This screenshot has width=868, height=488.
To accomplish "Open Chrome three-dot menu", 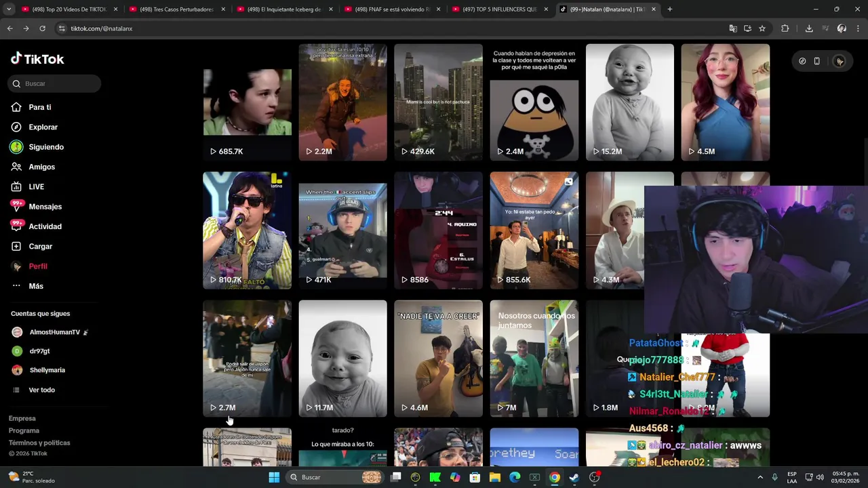I will pyautogui.click(x=858, y=28).
